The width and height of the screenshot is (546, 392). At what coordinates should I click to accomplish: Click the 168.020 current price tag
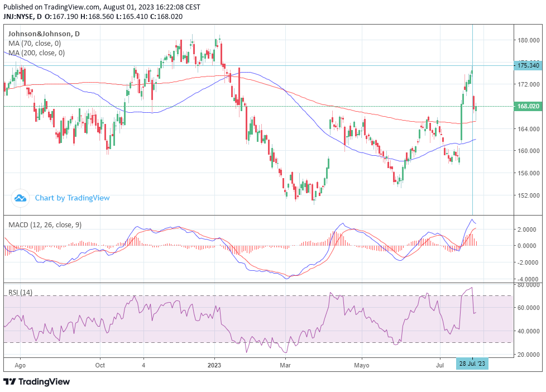pos(528,106)
